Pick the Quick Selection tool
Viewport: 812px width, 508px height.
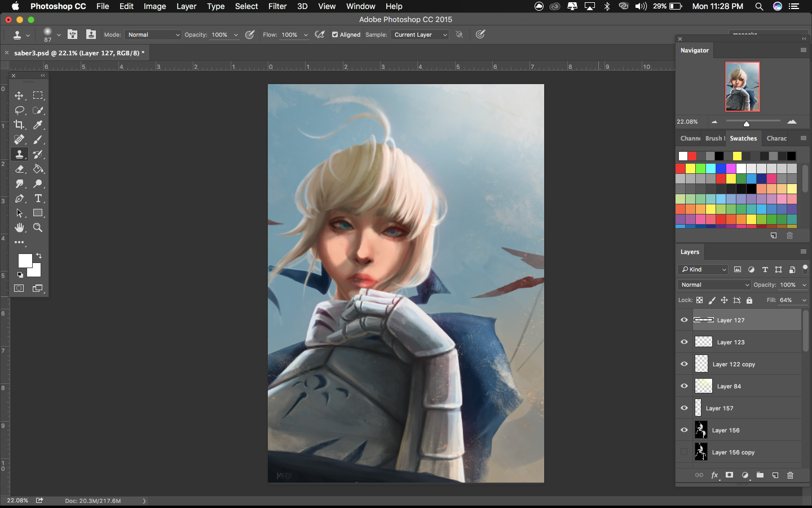click(38, 110)
